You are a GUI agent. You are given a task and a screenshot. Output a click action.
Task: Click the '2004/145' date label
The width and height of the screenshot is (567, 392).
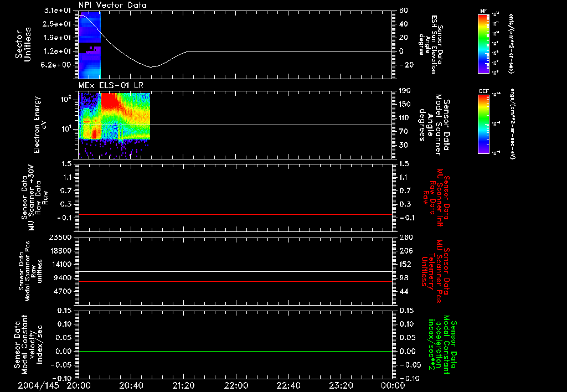38,385
